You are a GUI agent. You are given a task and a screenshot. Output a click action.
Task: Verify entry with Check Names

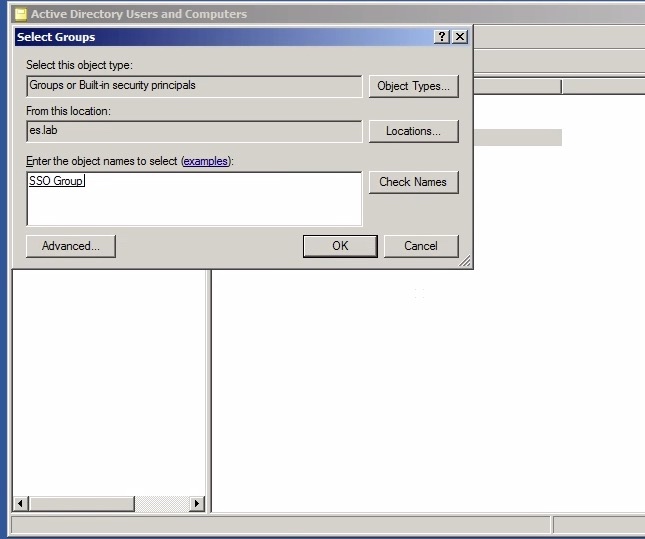pos(413,182)
